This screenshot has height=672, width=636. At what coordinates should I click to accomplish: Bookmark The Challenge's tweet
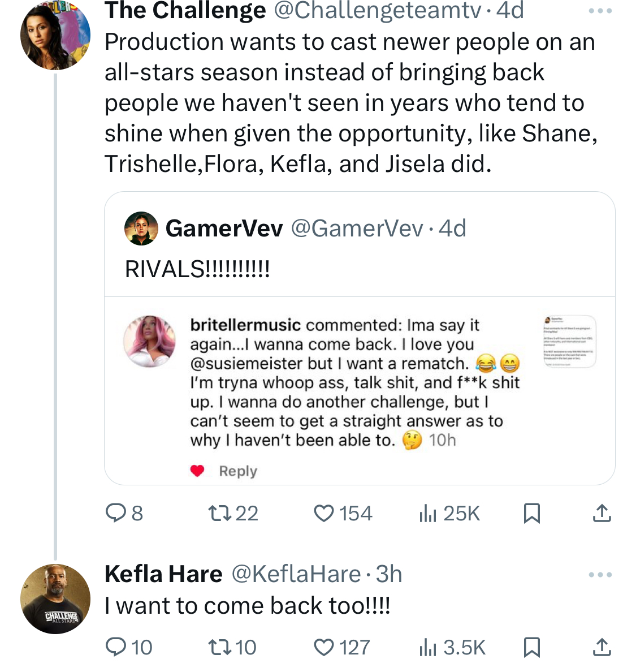pos(531,513)
